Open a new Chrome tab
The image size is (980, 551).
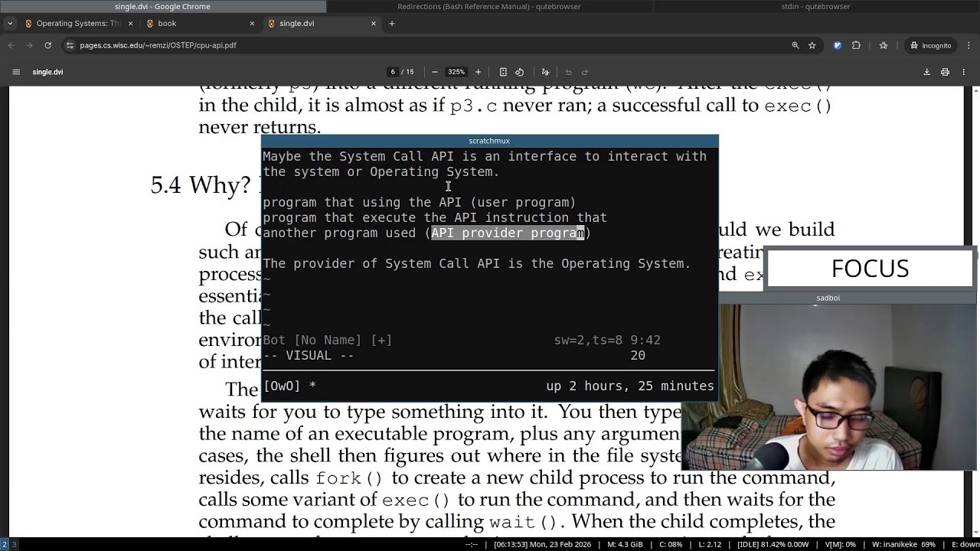392,24
